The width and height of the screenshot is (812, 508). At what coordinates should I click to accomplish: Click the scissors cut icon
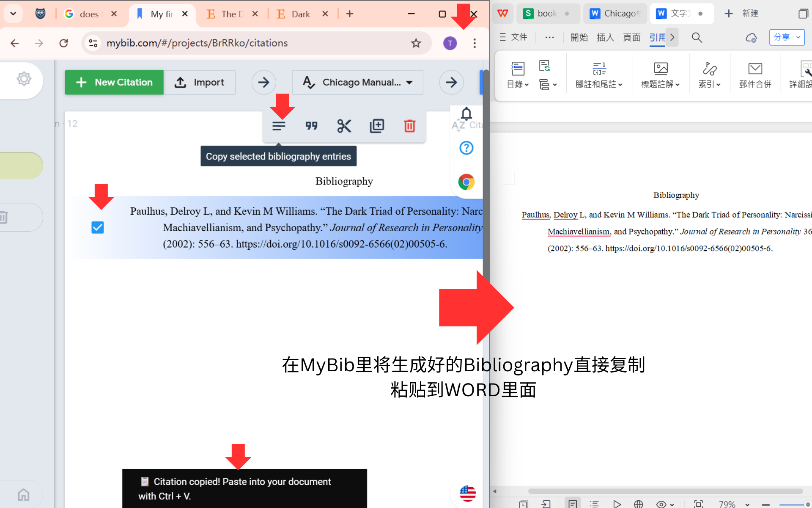[x=344, y=126]
